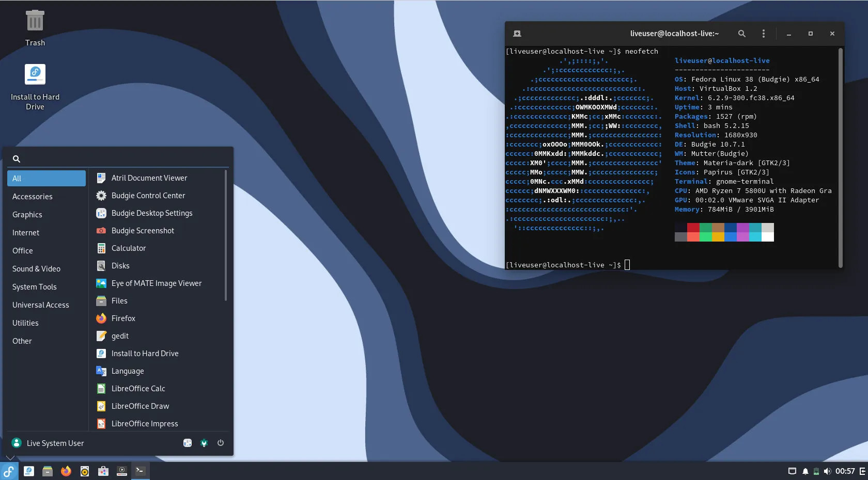
Task: Open the active gnome-terminal taskbar icon
Action: (x=140, y=471)
